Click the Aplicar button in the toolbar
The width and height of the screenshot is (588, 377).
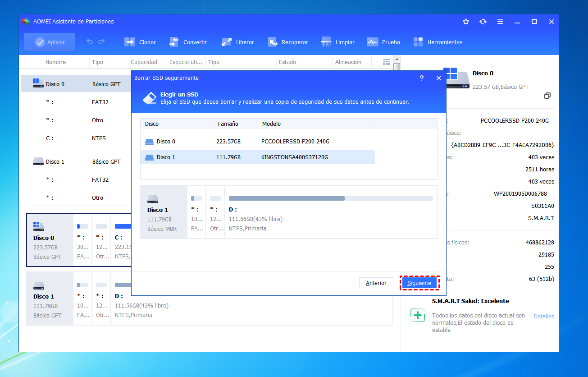tap(50, 42)
